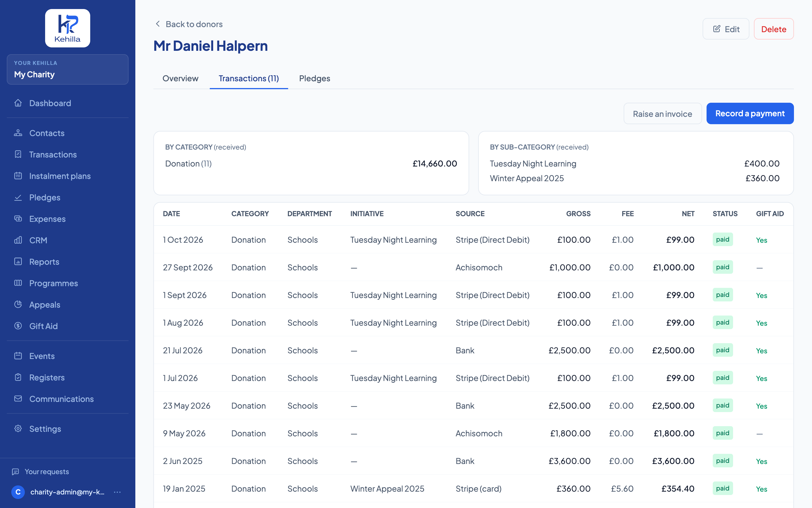Click the Your requests chat icon
This screenshot has height=508, width=812.
click(16, 472)
